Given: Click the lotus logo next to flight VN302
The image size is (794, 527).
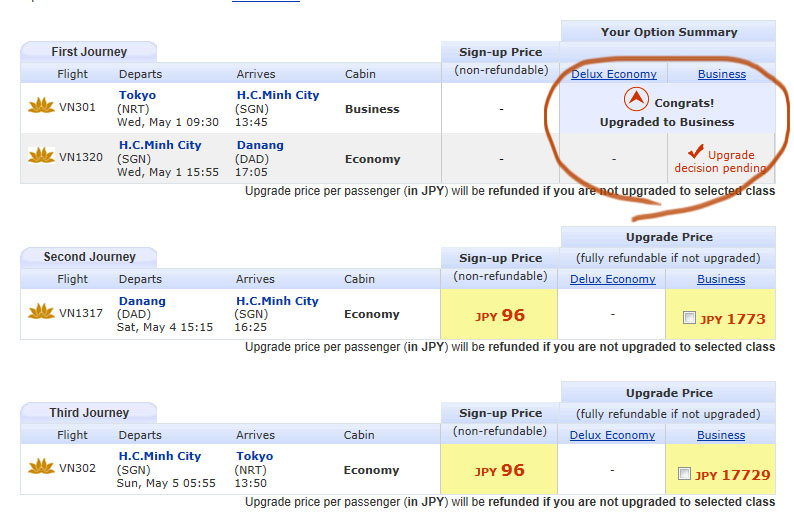Looking at the screenshot, I should [x=41, y=467].
